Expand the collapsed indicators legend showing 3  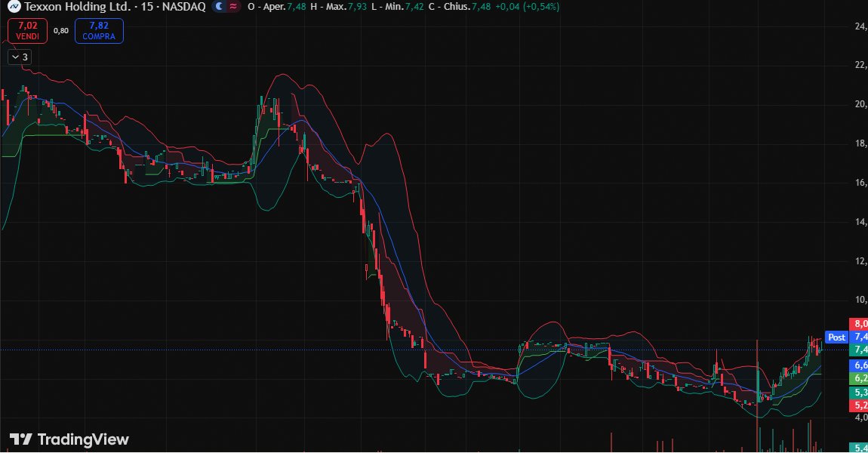pyautogui.click(x=20, y=57)
